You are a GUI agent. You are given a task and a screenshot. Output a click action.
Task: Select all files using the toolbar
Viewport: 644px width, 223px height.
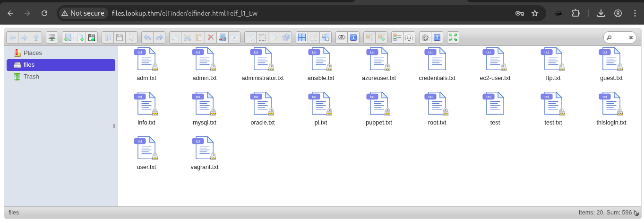302,37
